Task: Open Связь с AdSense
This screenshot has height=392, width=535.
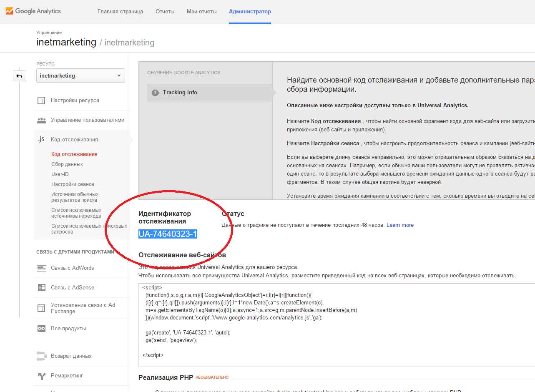Action: coord(73,288)
